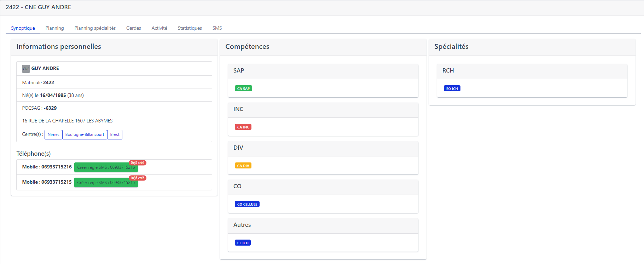This screenshot has width=644, height=264.
Task: Click the green CA SAP badge
Action: [243, 88]
